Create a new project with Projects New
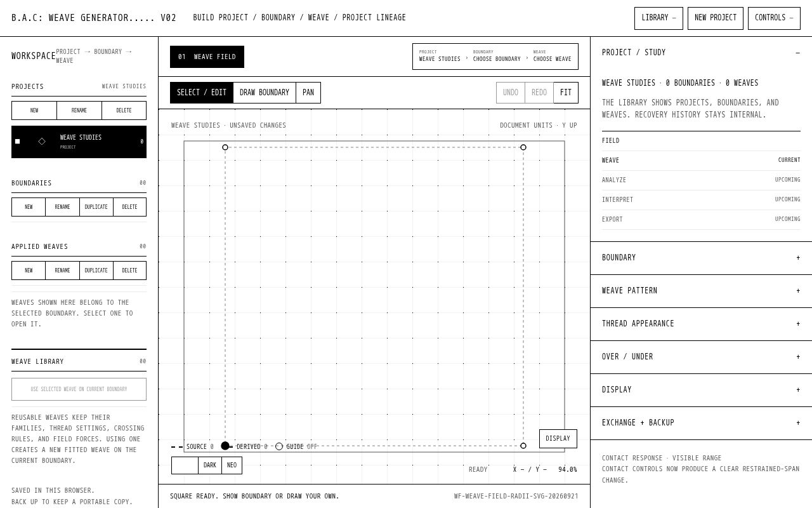 coord(34,110)
